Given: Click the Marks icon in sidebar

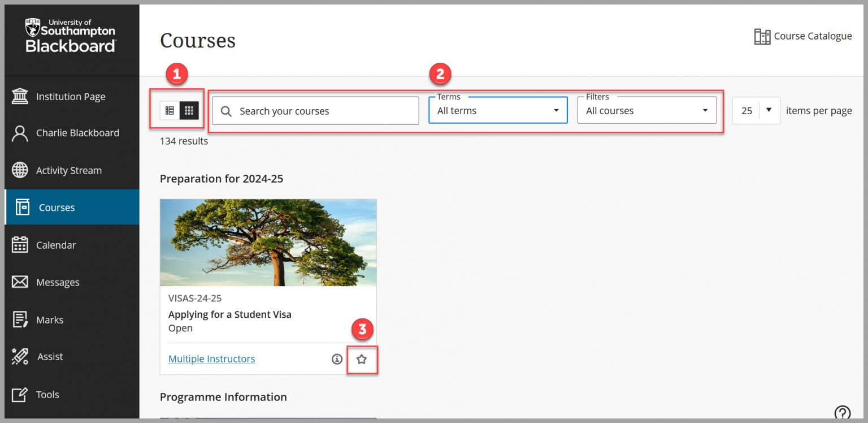Looking at the screenshot, I should pos(50,320).
